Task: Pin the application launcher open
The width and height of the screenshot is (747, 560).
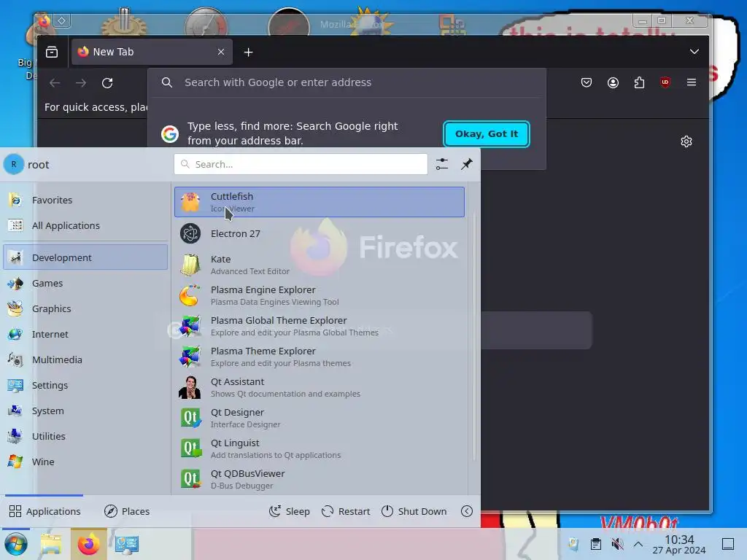Action: tap(467, 164)
